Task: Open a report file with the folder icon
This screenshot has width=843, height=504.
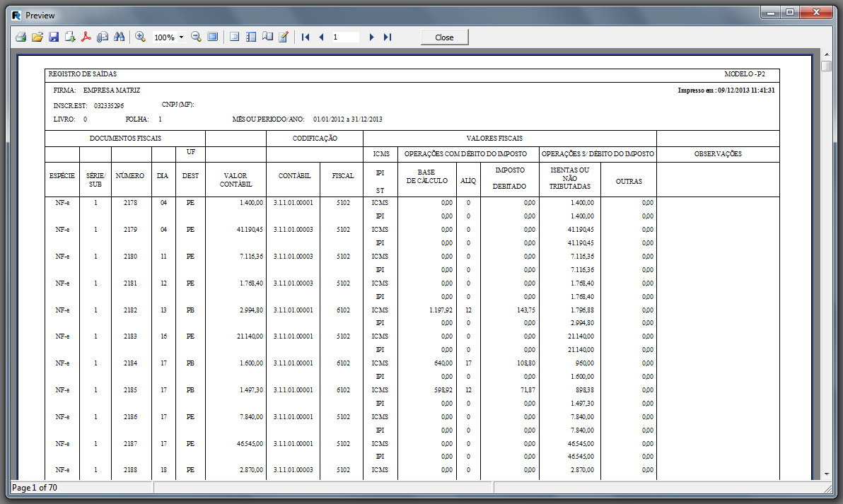Action: pos(37,37)
